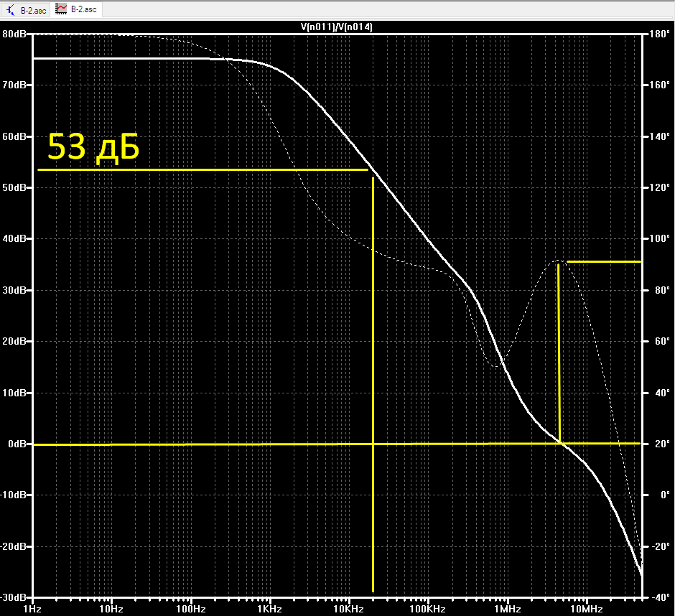Click the -20dB left axis label

14,546
